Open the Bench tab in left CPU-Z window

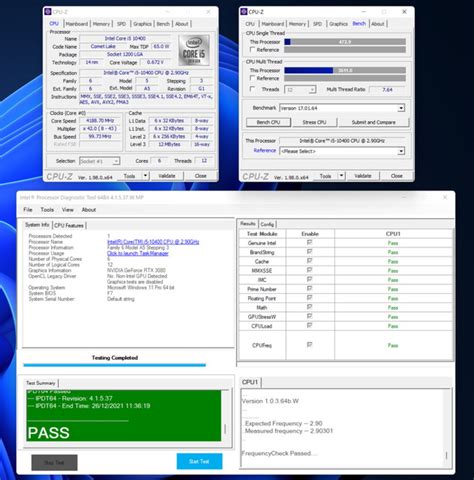tap(163, 24)
